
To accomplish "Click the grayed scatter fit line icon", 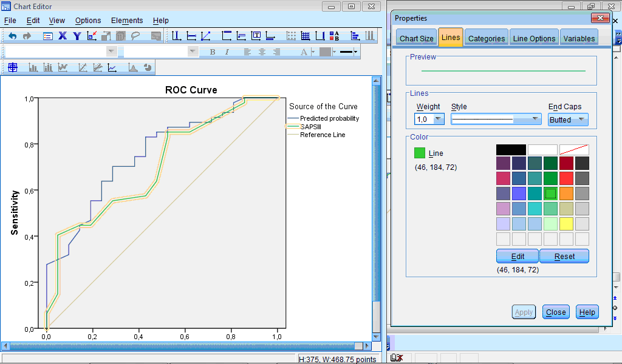I will coord(83,68).
